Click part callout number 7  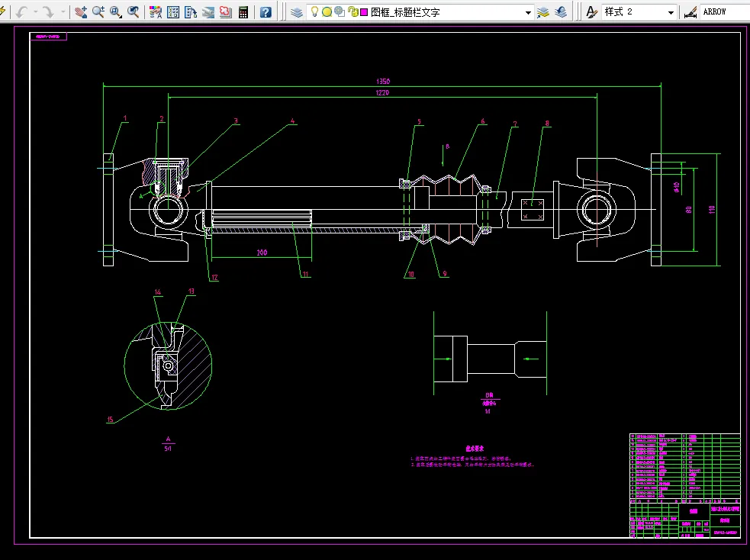[x=515, y=124]
